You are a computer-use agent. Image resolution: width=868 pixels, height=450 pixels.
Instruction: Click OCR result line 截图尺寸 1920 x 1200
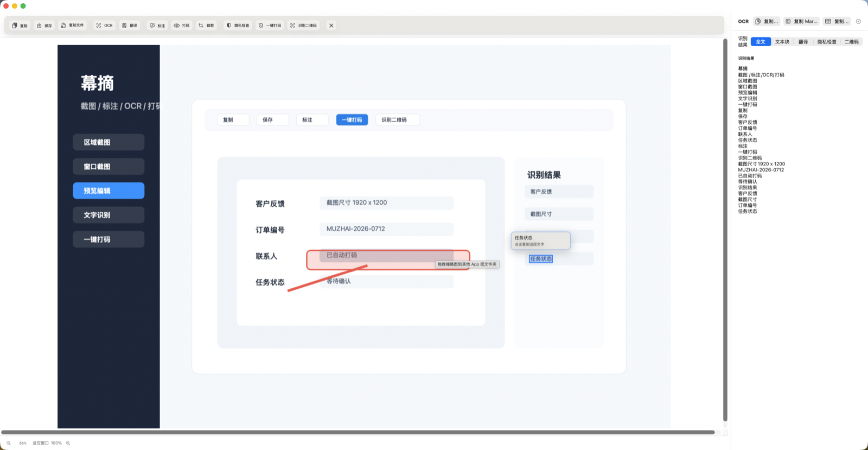(x=761, y=164)
